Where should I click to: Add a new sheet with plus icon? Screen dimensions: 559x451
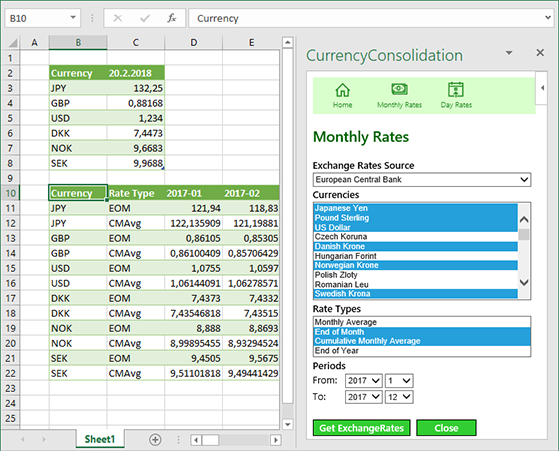coord(155,440)
